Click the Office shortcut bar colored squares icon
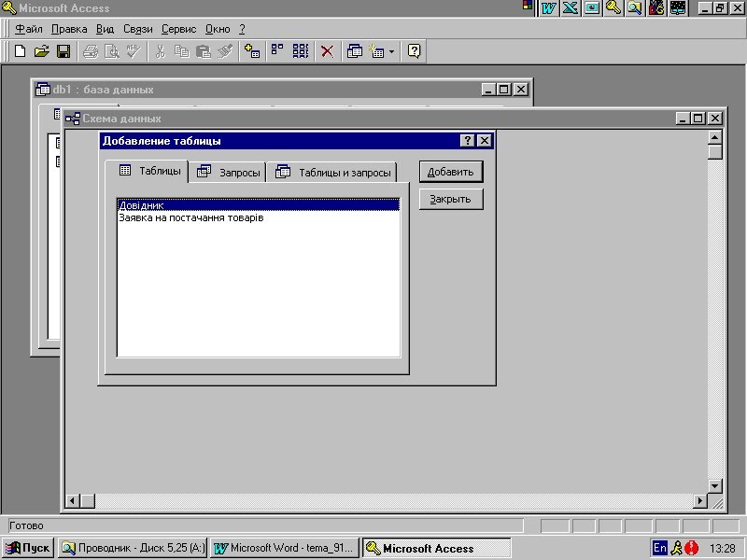Screen dimensions: 747x560 (528, 6)
